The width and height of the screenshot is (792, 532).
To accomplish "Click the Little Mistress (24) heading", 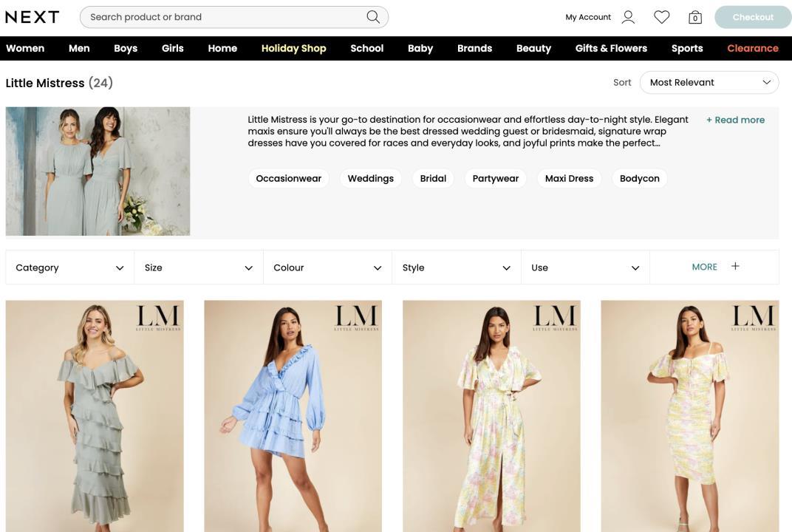I will click(59, 83).
